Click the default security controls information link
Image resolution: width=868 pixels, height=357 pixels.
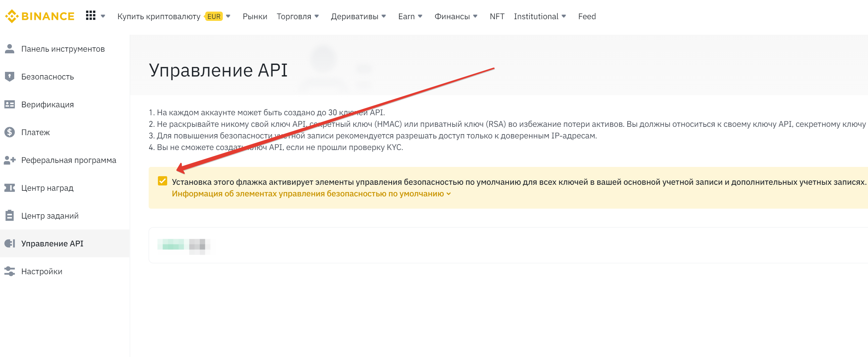coord(308,194)
